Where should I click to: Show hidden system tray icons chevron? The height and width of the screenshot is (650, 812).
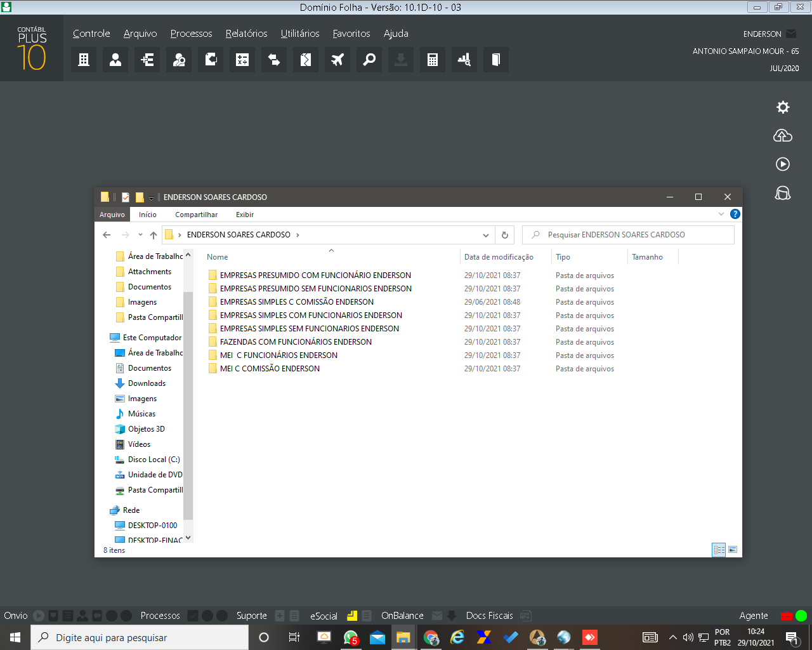tap(673, 637)
